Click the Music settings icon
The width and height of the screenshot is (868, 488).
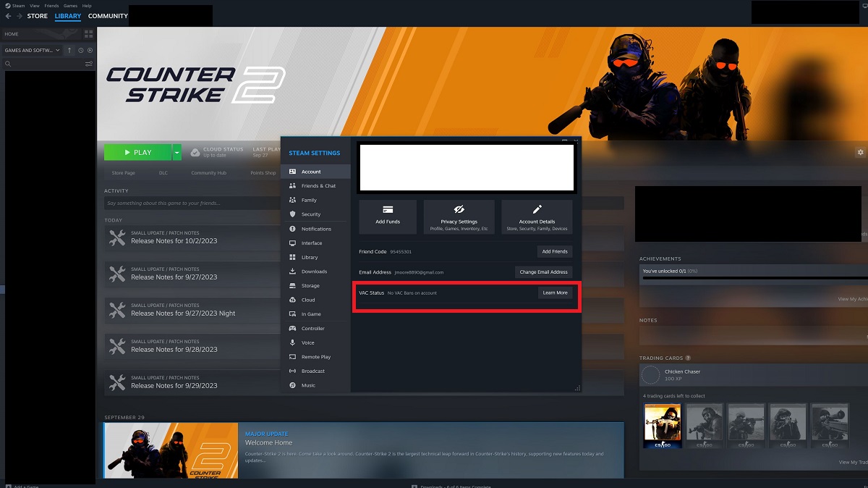coord(291,385)
